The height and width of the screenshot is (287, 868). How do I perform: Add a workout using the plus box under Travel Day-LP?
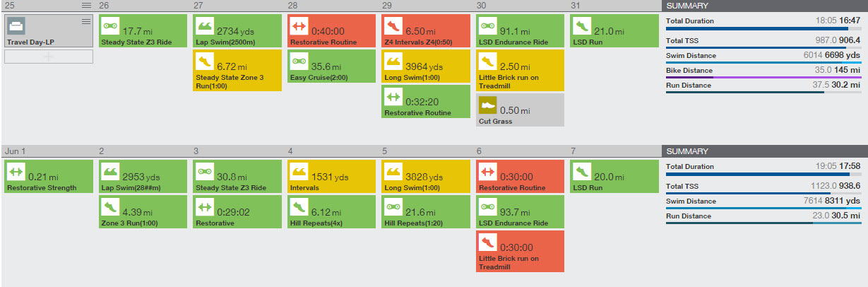tap(49, 56)
